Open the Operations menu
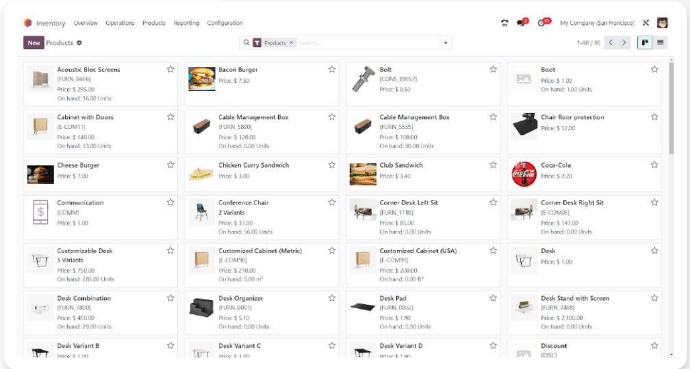The height and width of the screenshot is (369, 690). pyautogui.click(x=120, y=23)
